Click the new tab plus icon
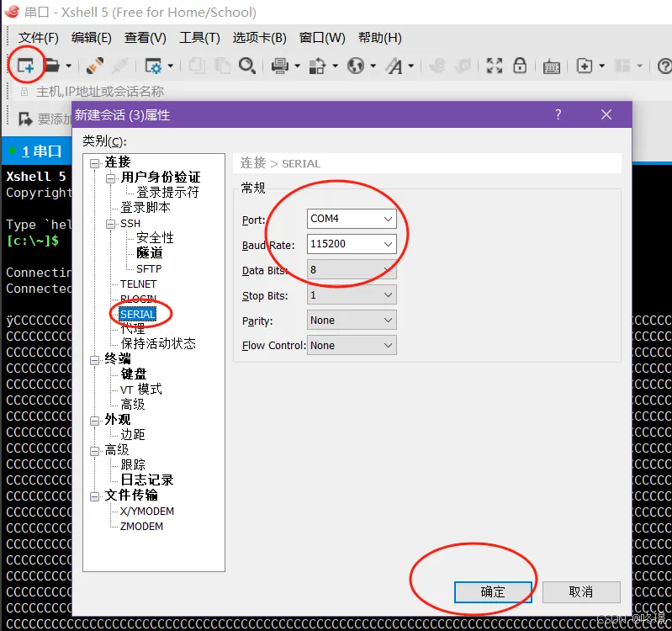 coord(585,66)
